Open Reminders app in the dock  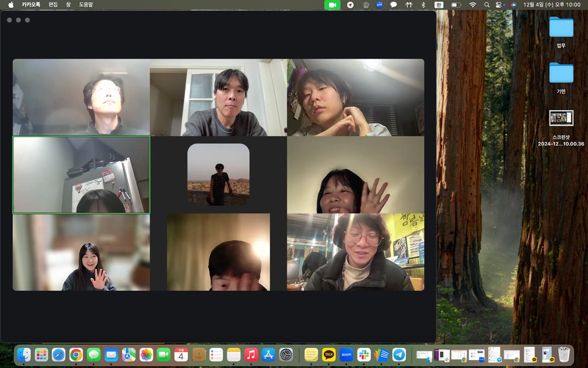click(x=216, y=355)
